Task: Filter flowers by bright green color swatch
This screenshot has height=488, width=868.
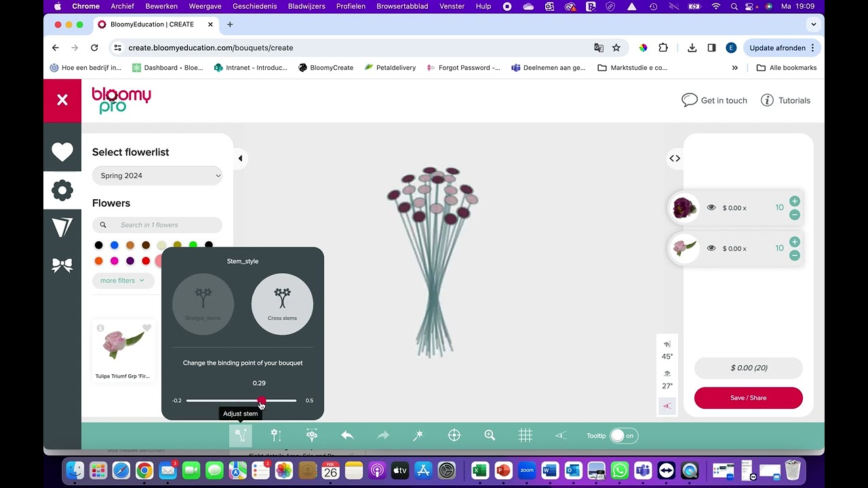Action: coord(193,245)
